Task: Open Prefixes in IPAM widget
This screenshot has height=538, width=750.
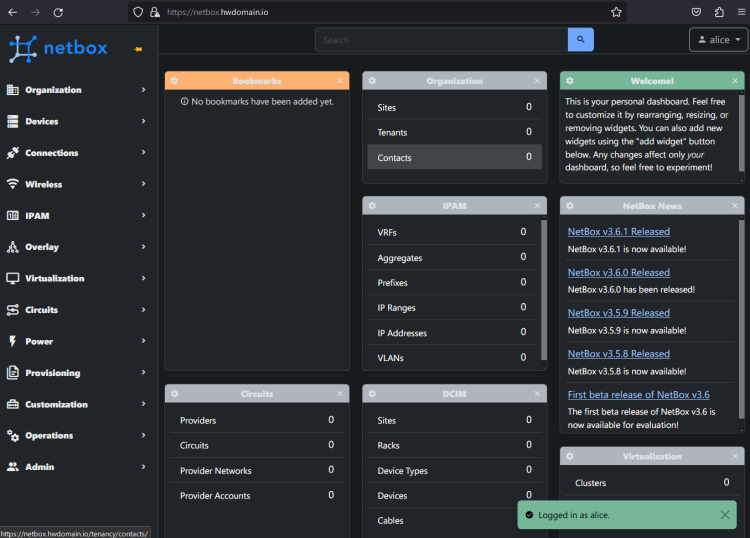Action: 452,283
